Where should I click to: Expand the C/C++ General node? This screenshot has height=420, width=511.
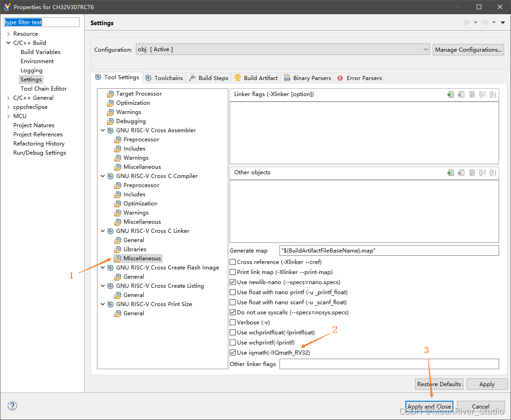coord(9,98)
